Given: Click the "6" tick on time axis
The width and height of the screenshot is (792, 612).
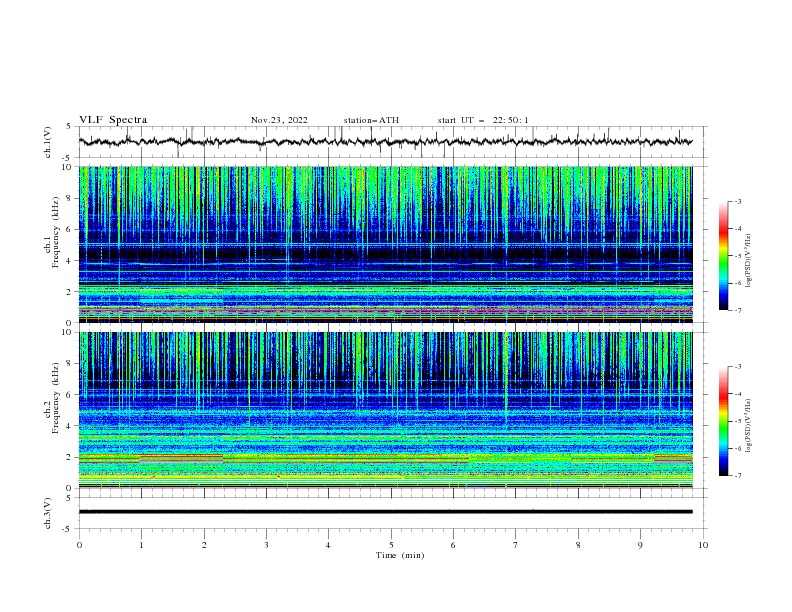Looking at the screenshot, I should (453, 545).
